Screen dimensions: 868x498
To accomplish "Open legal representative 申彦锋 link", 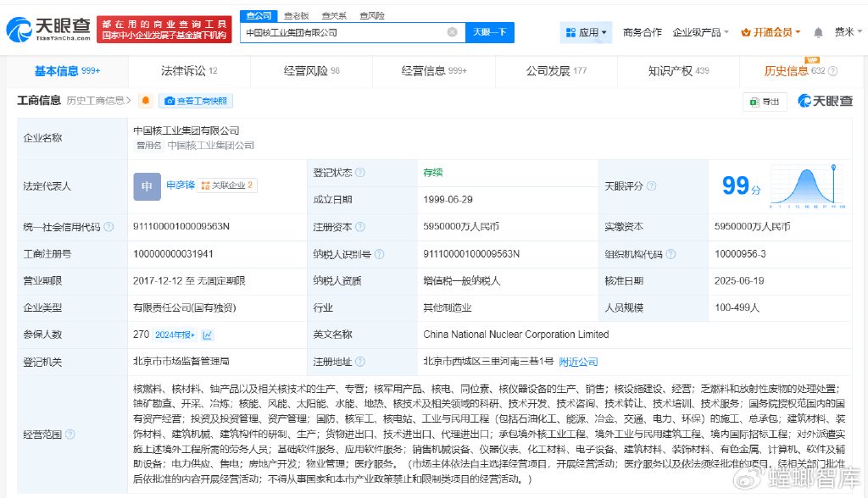I will (x=181, y=185).
